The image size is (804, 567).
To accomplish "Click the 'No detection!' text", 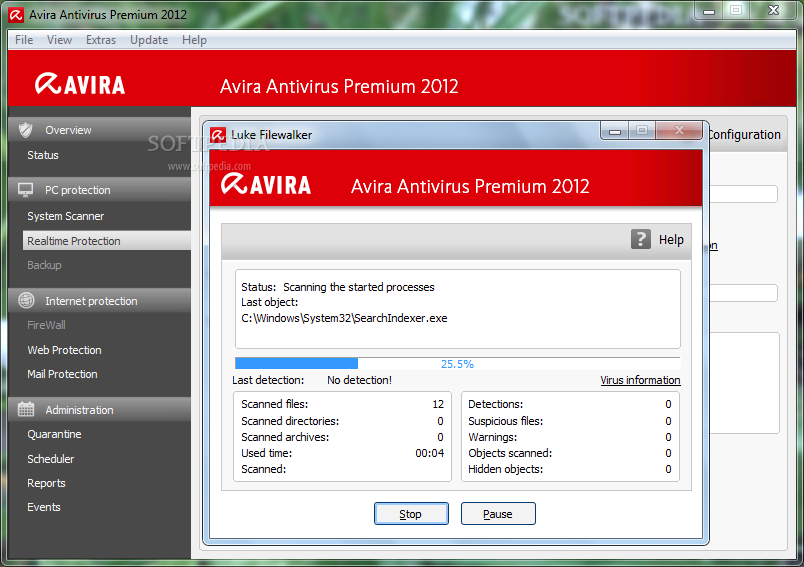I will pos(359,380).
